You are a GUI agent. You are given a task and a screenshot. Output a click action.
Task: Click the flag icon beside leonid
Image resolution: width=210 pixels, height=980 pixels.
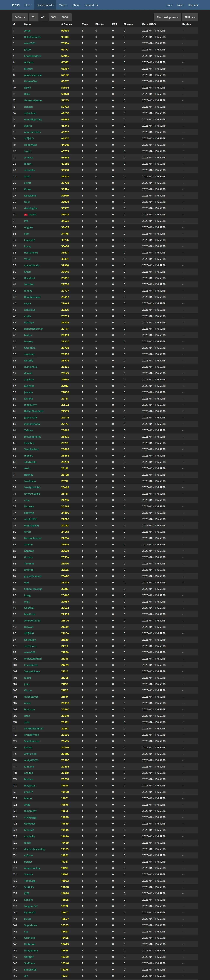click(26, 215)
